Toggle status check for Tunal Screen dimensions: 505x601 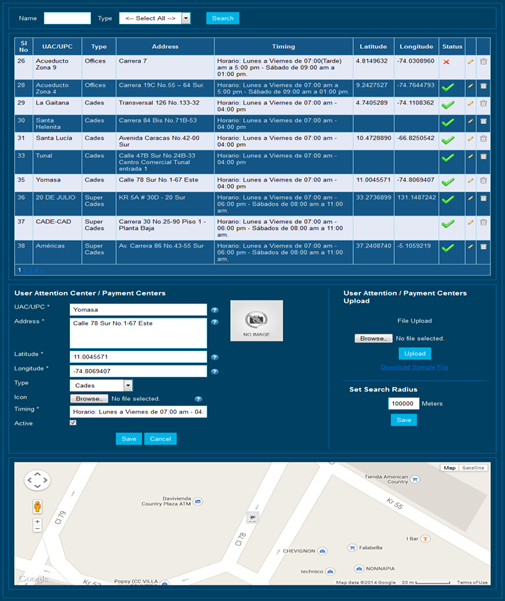[x=448, y=158]
